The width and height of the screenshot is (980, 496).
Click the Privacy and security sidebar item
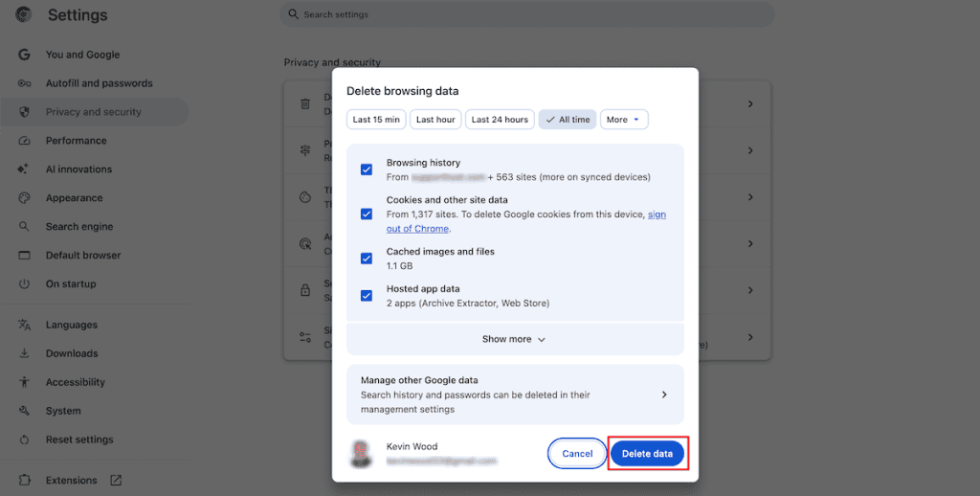click(x=95, y=112)
